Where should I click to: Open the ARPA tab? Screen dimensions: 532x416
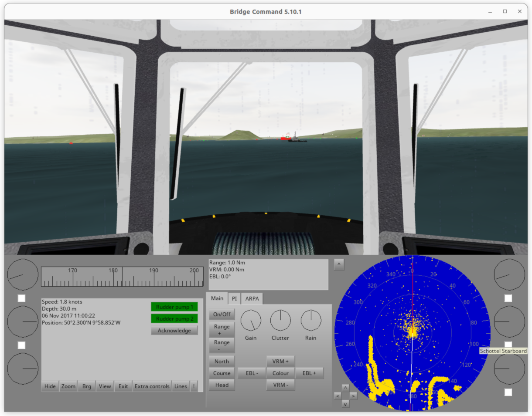[x=252, y=298]
